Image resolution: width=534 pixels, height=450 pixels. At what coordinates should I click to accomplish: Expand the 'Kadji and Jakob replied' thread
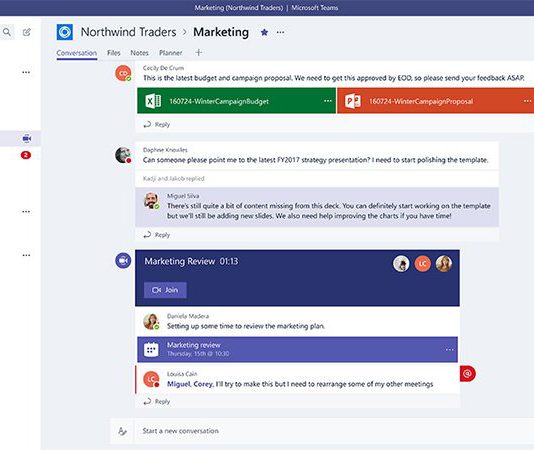(x=174, y=179)
